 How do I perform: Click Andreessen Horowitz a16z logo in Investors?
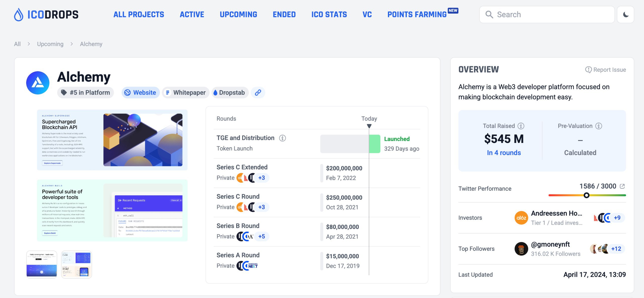(521, 218)
